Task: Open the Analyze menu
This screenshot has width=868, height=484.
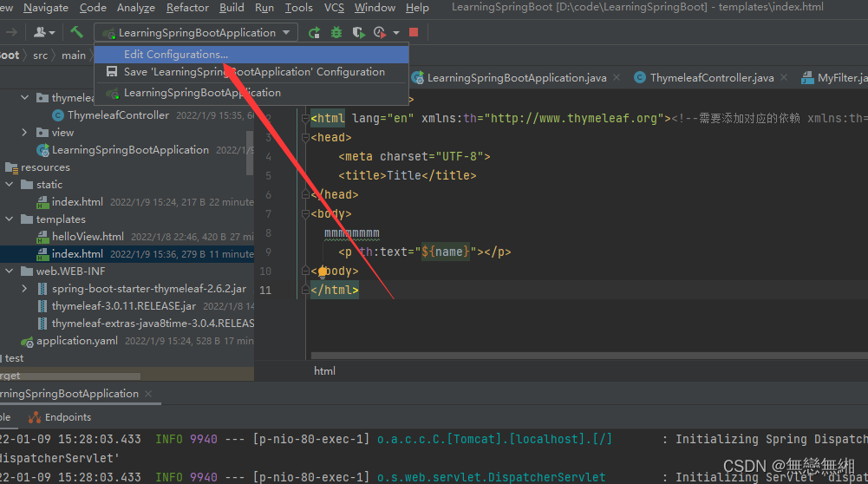Action: 136,8
